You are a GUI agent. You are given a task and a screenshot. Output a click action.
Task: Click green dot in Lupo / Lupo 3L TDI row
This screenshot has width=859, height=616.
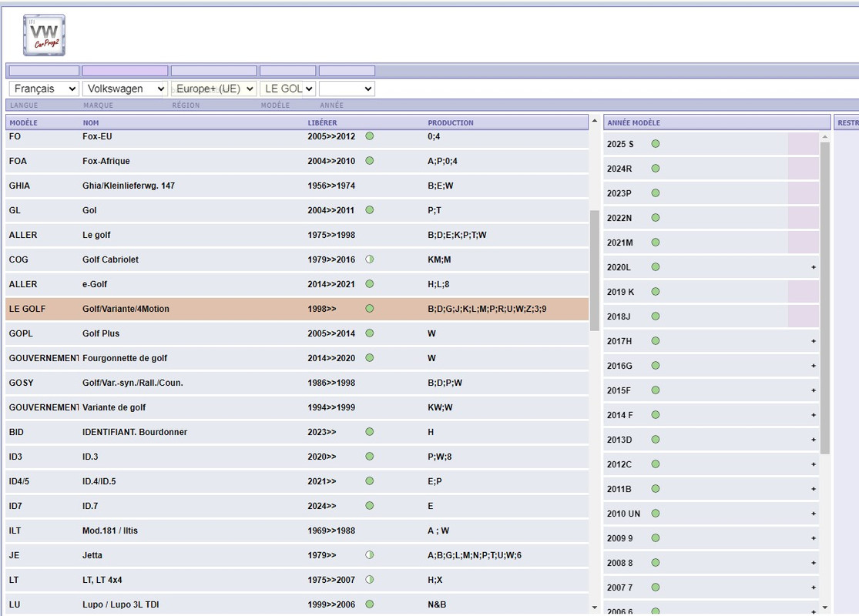(370, 604)
